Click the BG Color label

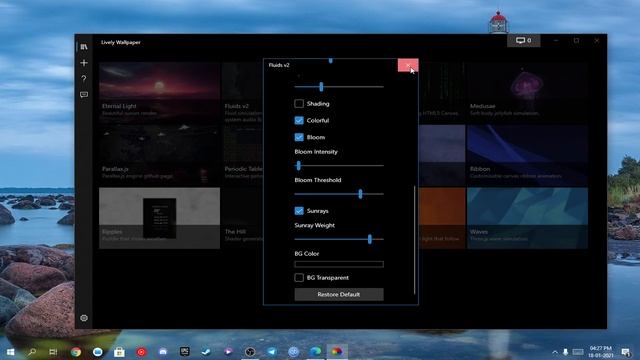pos(307,253)
